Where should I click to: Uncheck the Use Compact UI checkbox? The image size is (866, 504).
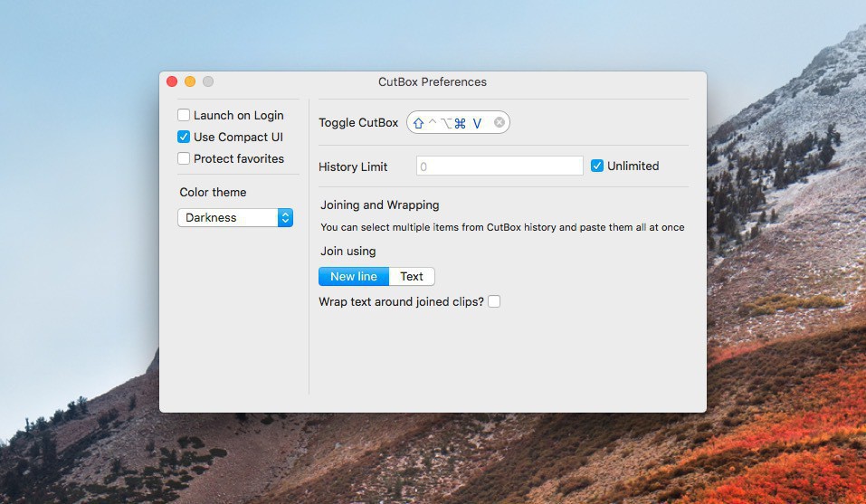pos(184,137)
